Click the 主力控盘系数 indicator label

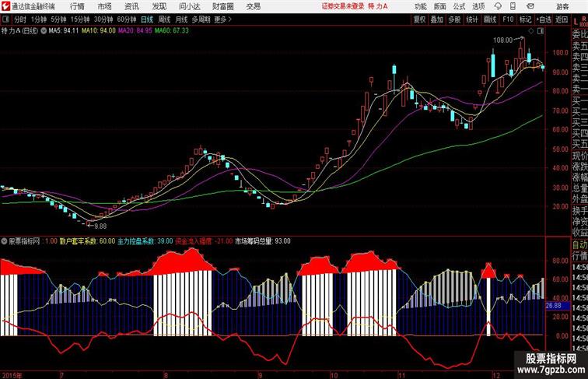tap(145, 241)
